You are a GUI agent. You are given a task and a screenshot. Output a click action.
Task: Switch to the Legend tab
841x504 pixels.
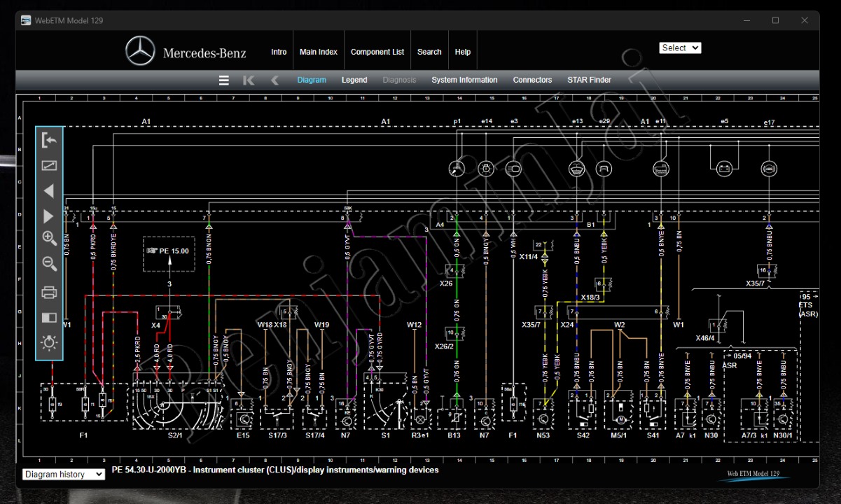354,80
